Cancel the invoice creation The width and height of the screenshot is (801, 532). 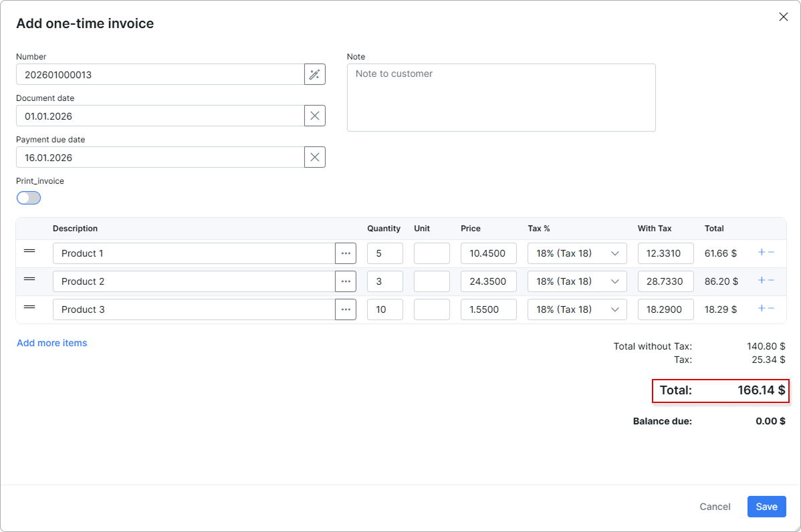tap(715, 507)
